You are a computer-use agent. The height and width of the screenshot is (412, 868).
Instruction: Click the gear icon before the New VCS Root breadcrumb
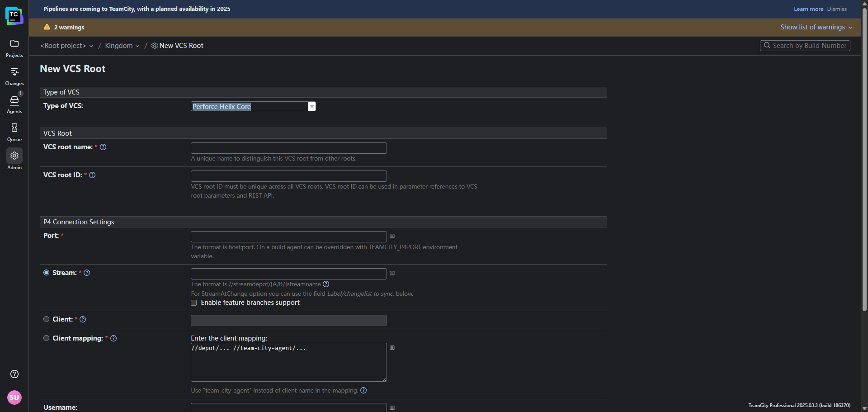click(x=155, y=46)
